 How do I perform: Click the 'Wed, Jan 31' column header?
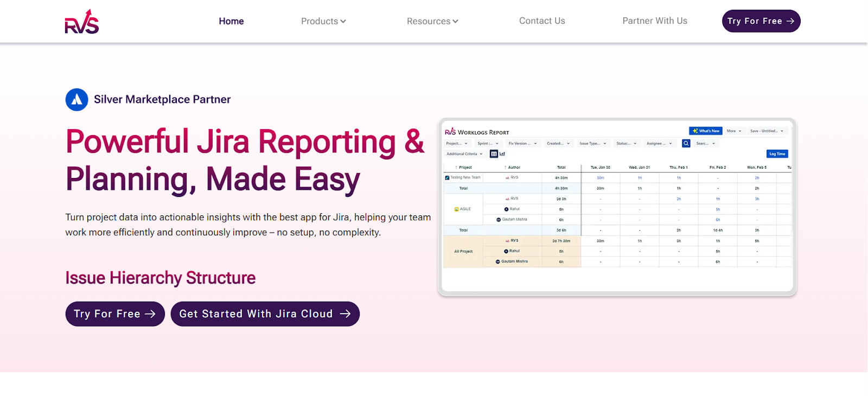tap(640, 167)
